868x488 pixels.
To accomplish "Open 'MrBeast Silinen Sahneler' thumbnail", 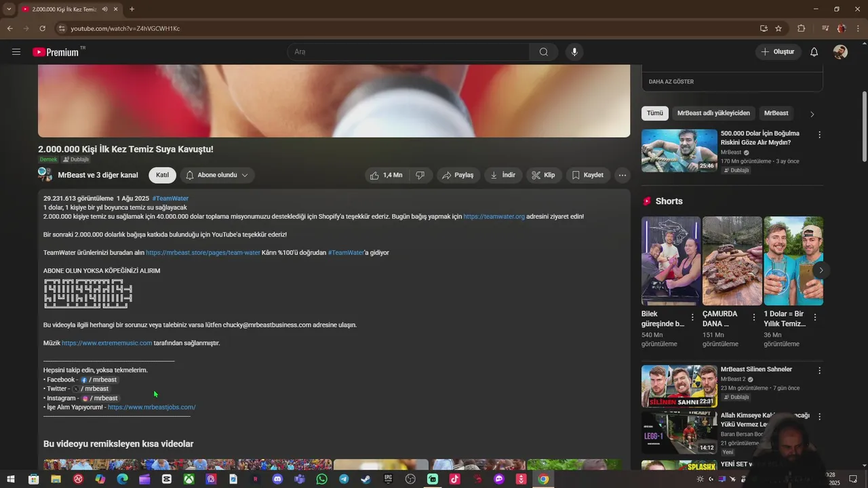I will pyautogui.click(x=679, y=386).
